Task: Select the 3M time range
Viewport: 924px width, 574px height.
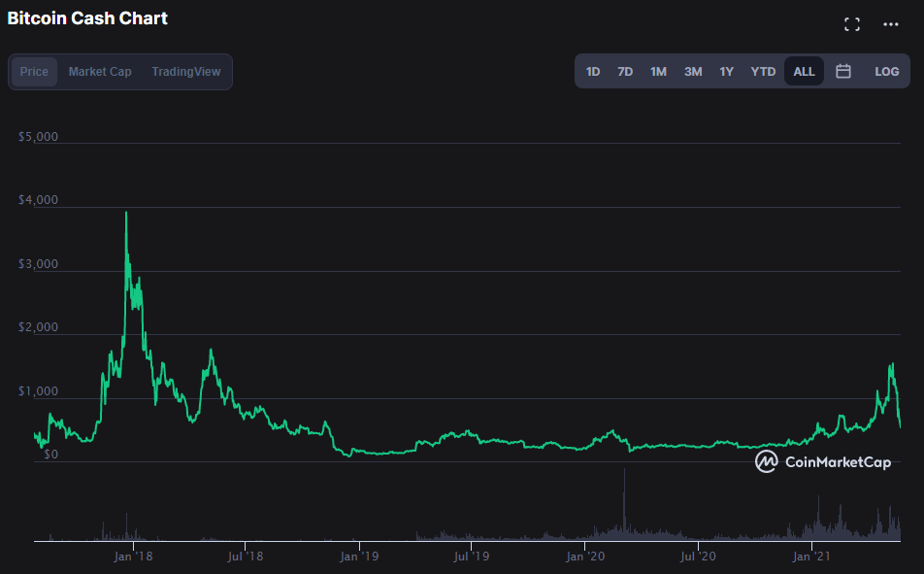Action: (693, 71)
